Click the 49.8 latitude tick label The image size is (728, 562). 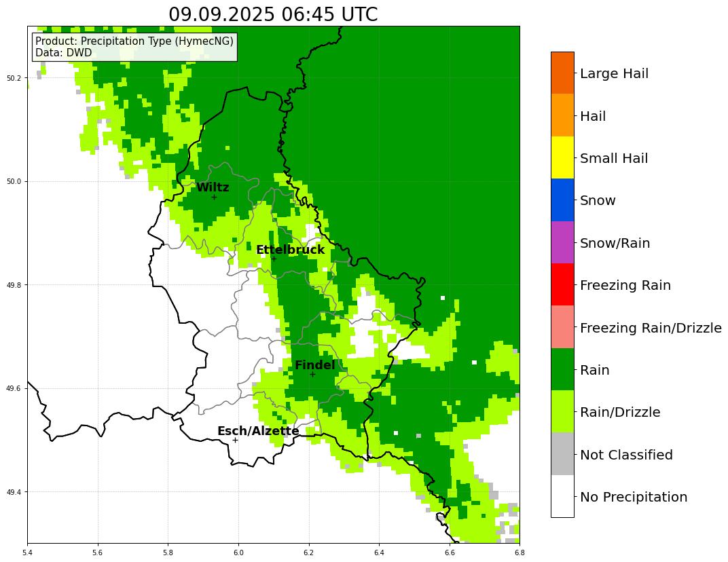click(16, 285)
